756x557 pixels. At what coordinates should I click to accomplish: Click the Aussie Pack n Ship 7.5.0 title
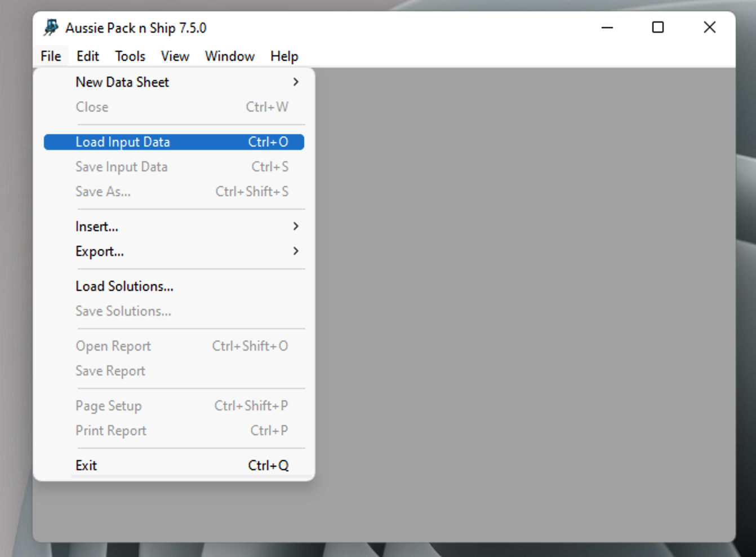click(x=136, y=28)
